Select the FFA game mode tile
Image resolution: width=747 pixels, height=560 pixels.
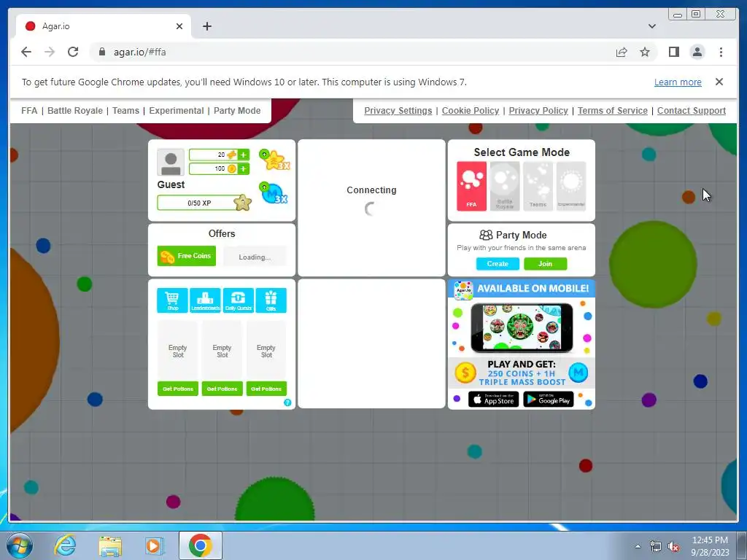[472, 186]
